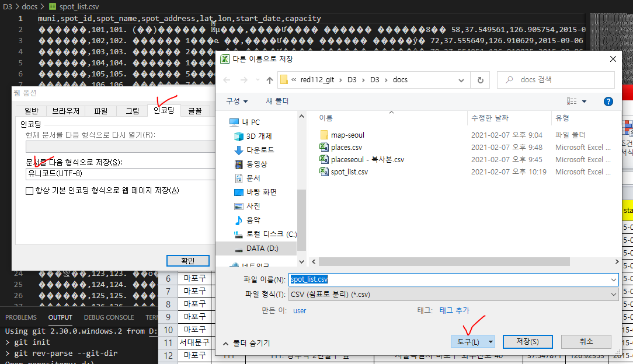Open recent locations dropdown arrow
This screenshot has width=633, height=364.
click(x=258, y=80)
